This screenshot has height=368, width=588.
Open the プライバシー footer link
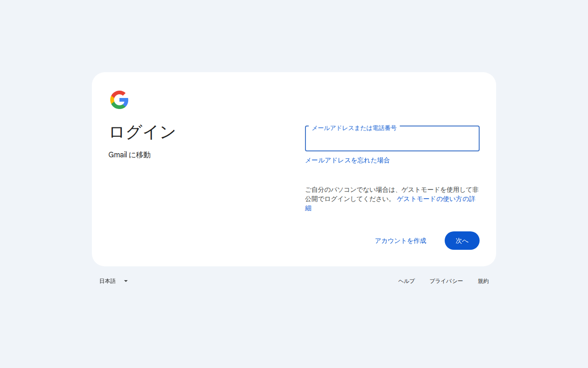pos(446,281)
